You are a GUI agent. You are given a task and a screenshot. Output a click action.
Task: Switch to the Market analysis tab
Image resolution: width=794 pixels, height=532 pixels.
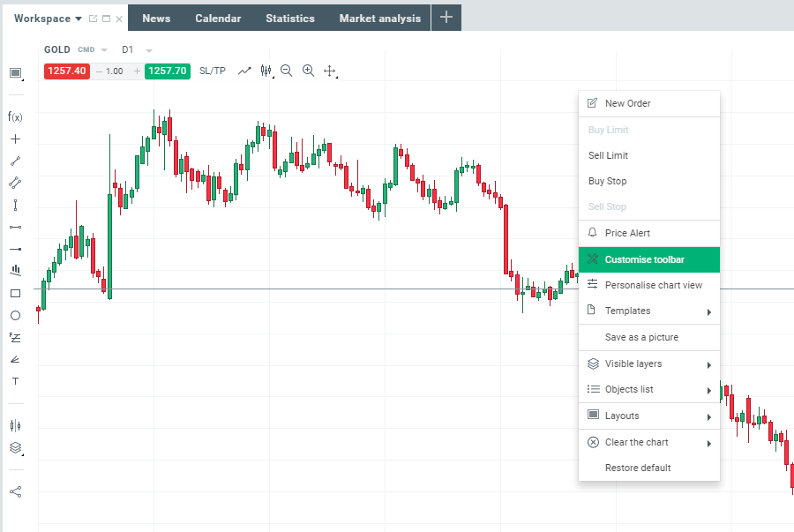pos(380,19)
